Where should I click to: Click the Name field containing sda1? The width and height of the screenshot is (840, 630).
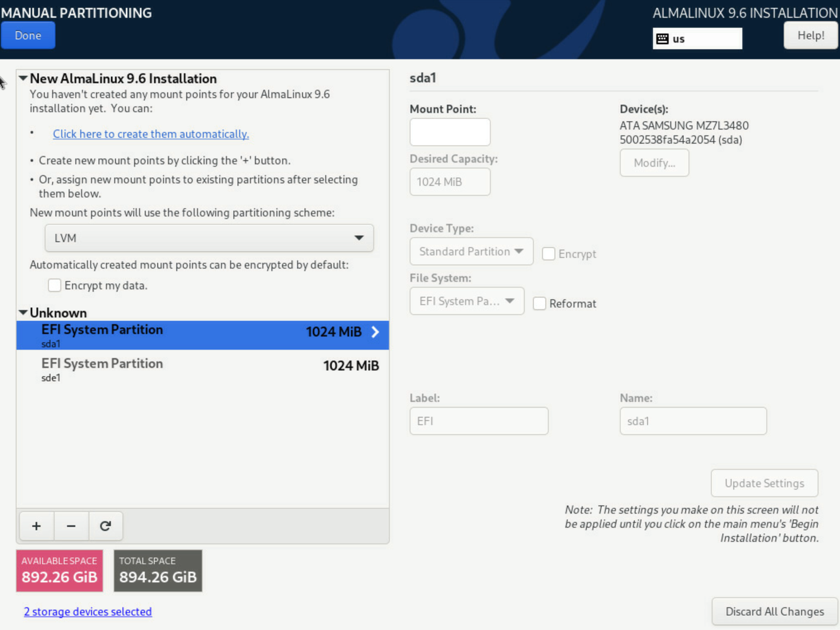pos(693,421)
